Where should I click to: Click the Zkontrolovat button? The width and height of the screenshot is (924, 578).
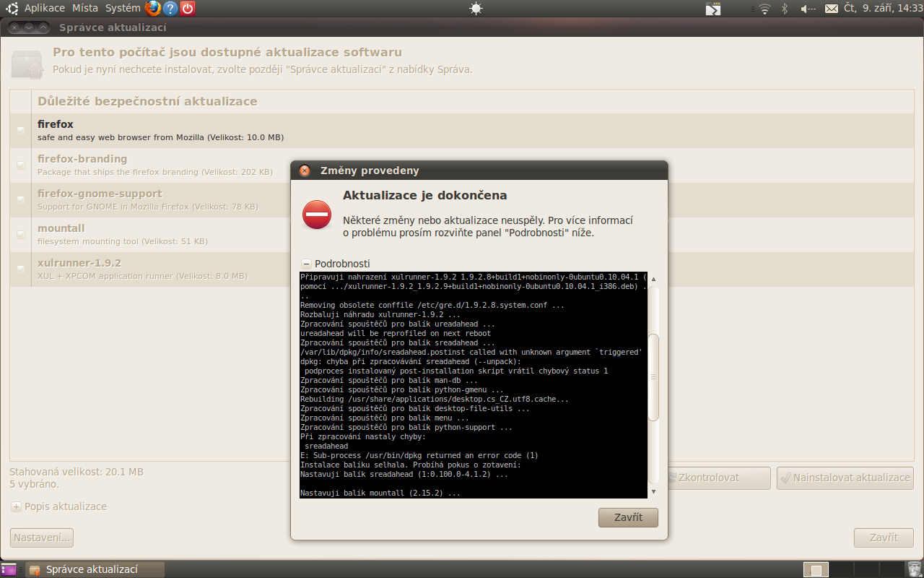coord(718,478)
